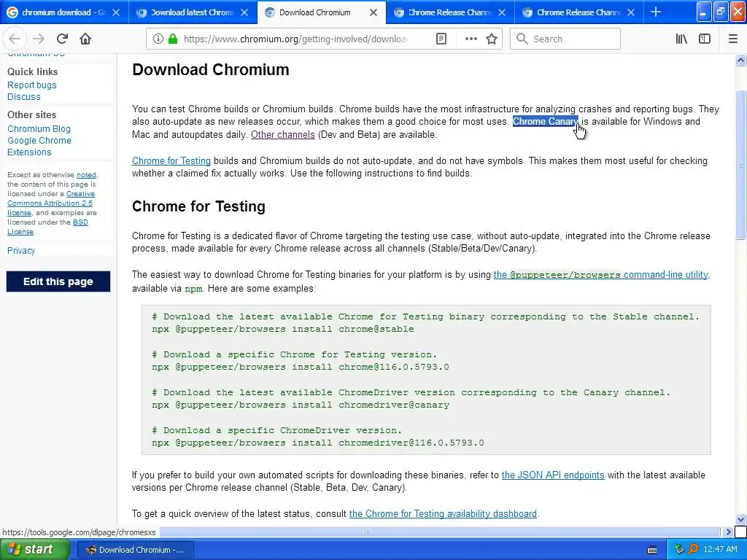The image size is (747, 560).
Task: Reload the current page
Action: pyautogui.click(x=62, y=39)
